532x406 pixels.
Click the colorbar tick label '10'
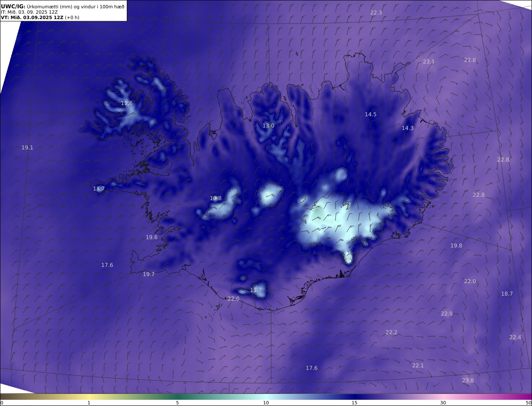(266, 403)
